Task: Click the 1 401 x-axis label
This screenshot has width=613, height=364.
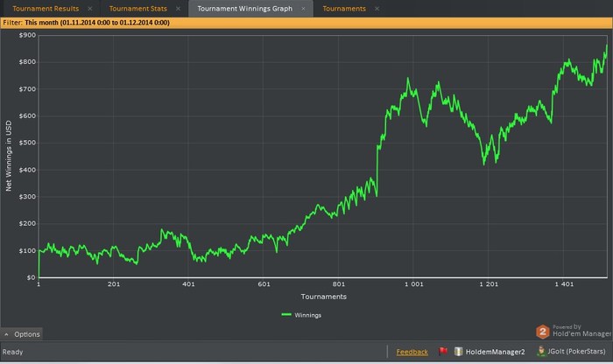Action: (564, 284)
